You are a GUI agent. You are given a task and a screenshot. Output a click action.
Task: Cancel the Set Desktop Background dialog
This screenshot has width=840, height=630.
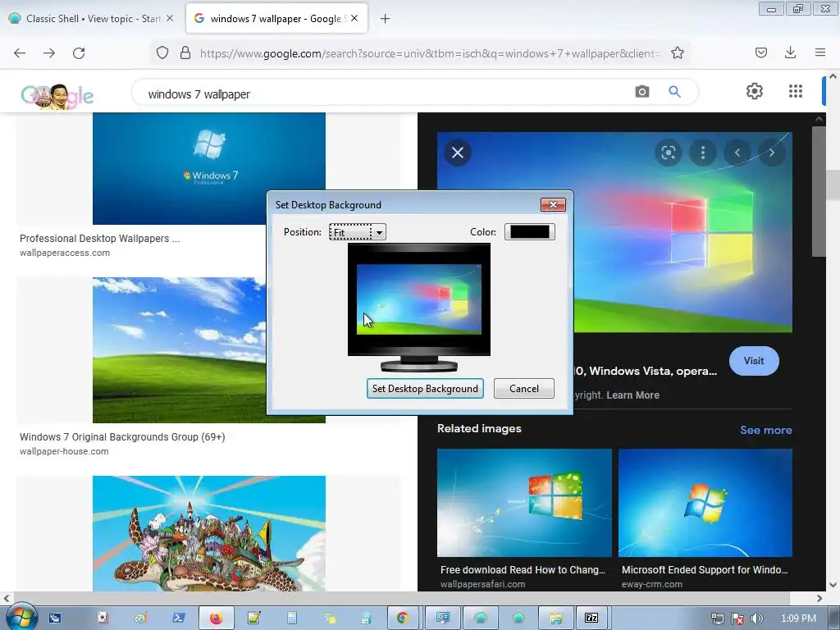pyautogui.click(x=524, y=388)
